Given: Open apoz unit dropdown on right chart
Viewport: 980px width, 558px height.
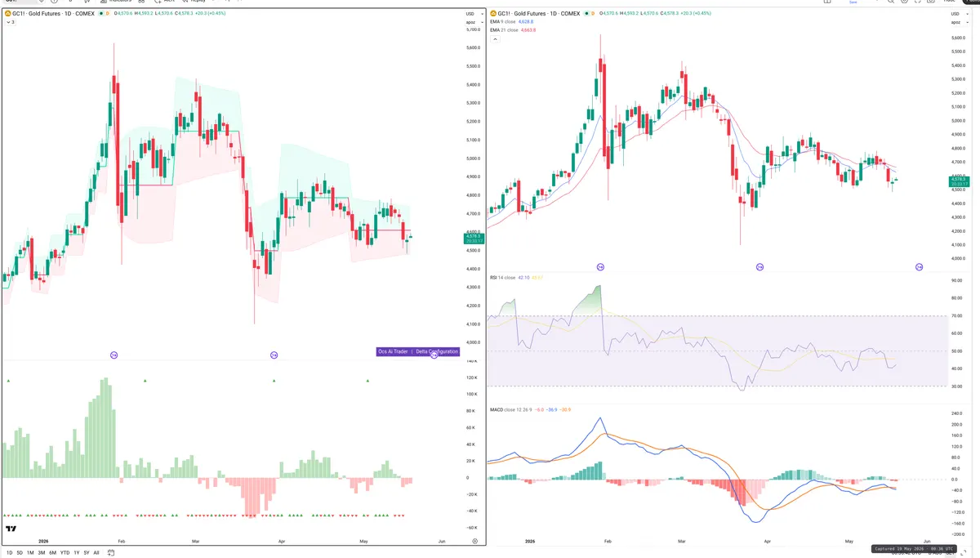Looking at the screenshot, I should [x=960, y=22].
